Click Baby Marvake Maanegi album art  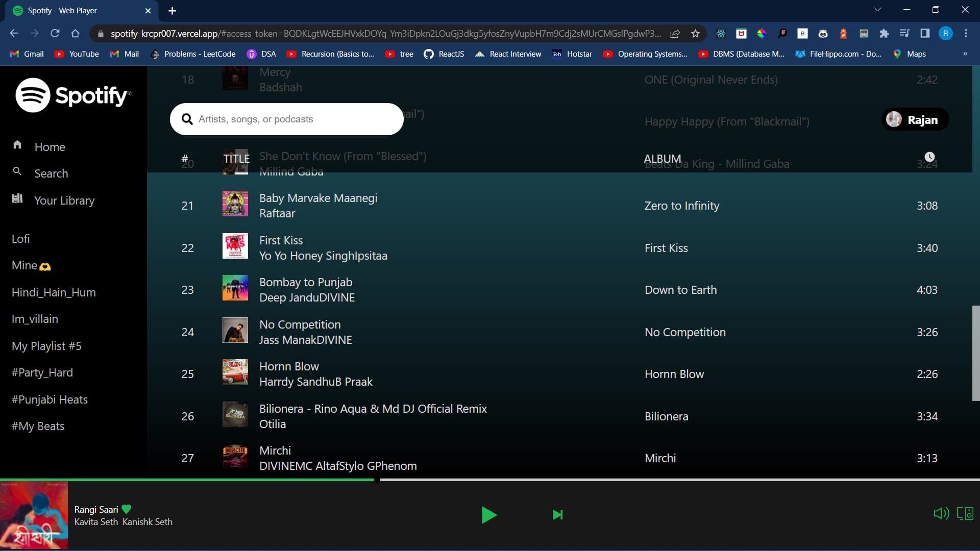(x=235, y=204)
